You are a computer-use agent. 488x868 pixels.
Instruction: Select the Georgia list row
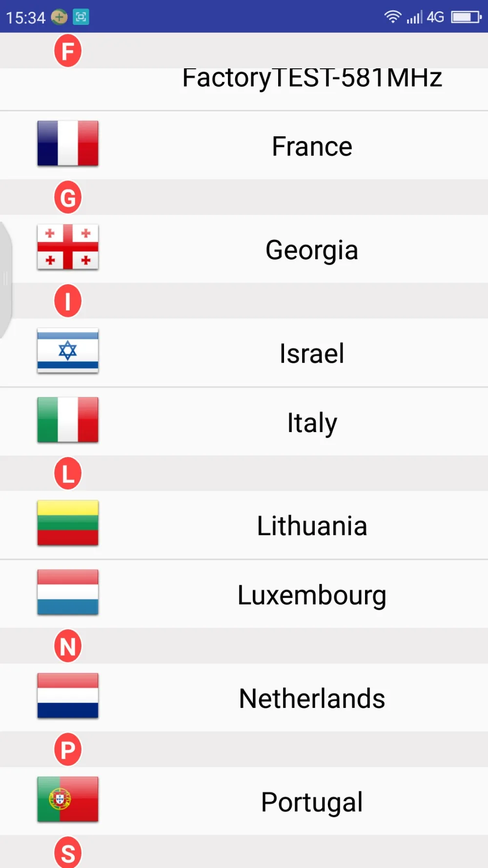tap(244, 249)
